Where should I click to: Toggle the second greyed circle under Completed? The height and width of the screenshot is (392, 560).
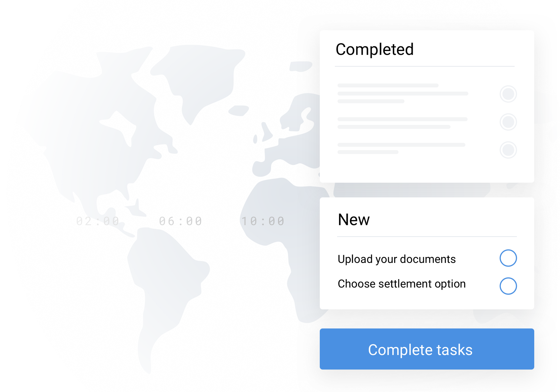click(508, 122)
